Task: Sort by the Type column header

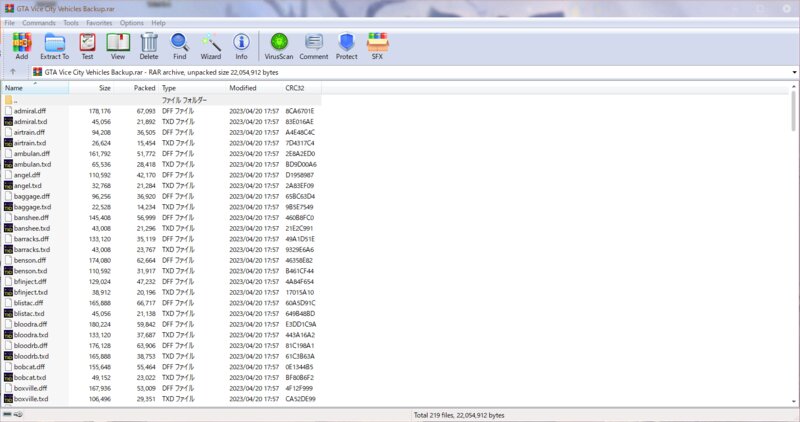Action: pos(192,88)
